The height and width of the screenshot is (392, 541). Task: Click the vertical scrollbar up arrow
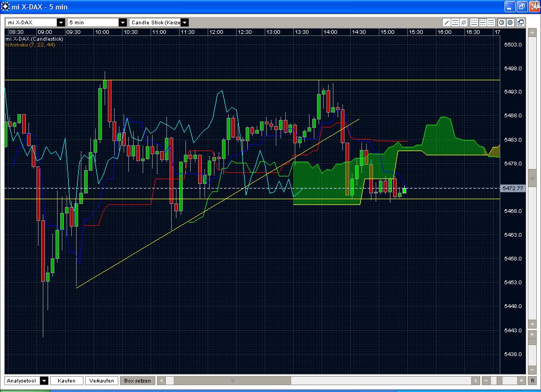[531, 32]
